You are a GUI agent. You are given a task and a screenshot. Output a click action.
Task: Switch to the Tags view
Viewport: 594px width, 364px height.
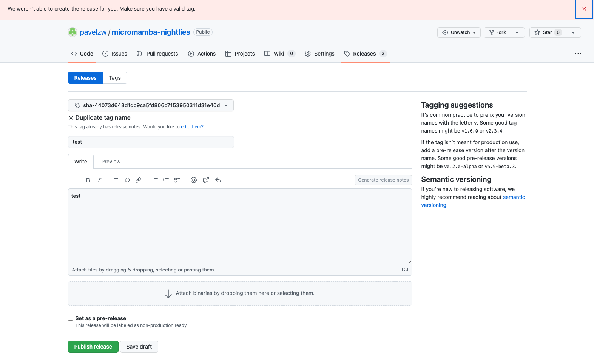[115, 78]
